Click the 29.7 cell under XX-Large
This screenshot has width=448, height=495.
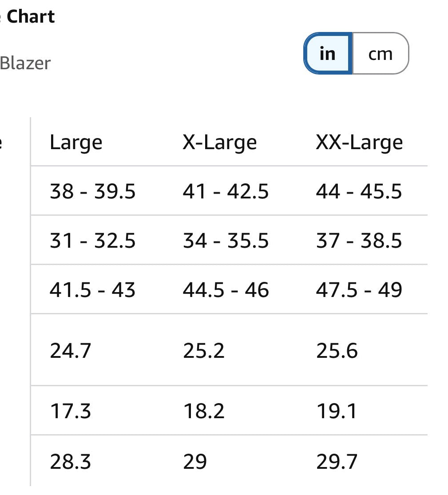tap(337, 462)
